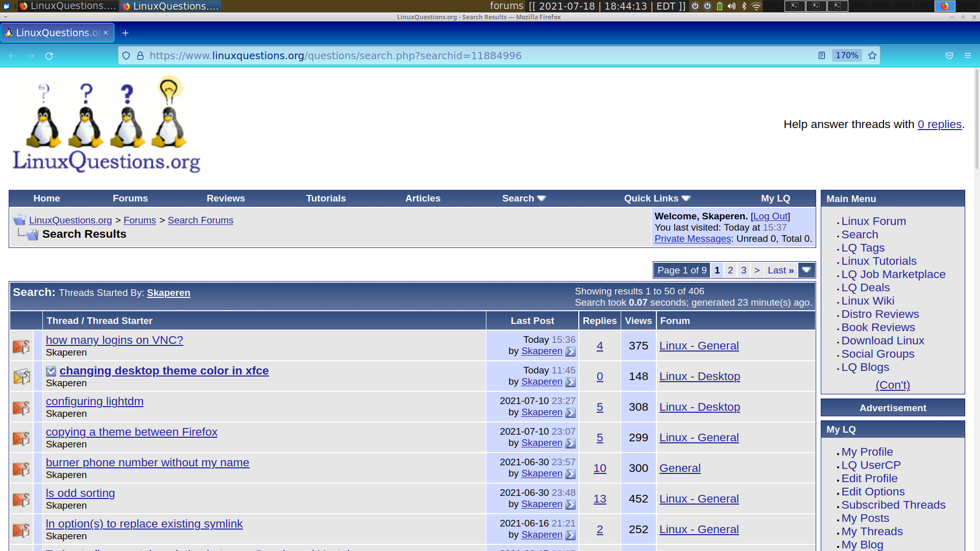This screenshot has width=980, height=551.
Task: Click the Firefox icon in the top panel
Action: 945,6
